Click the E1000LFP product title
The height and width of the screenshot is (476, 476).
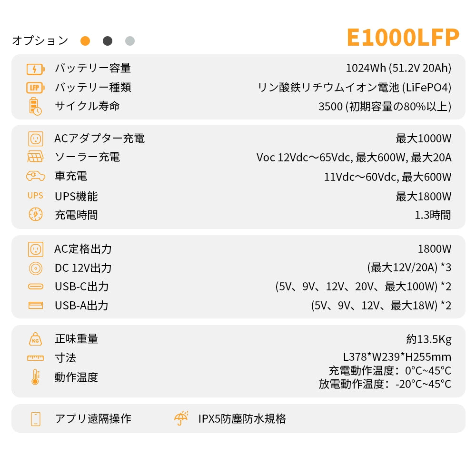(403, 37)
